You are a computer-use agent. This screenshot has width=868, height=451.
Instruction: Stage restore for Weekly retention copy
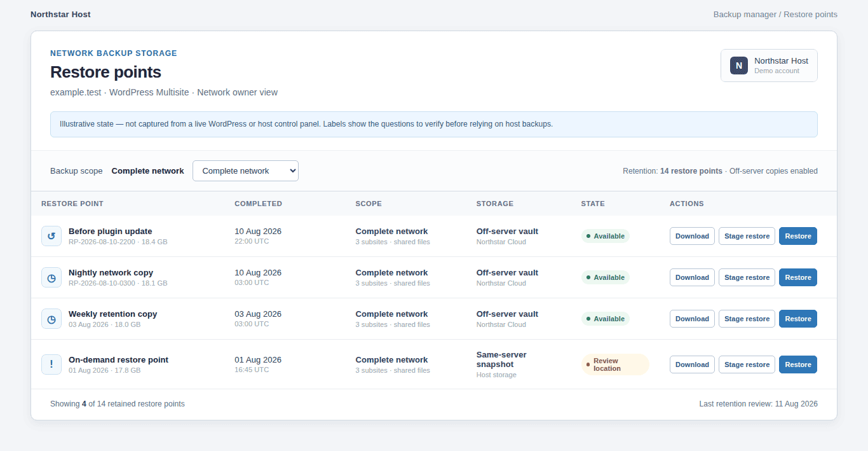click(x=747, y=319)
